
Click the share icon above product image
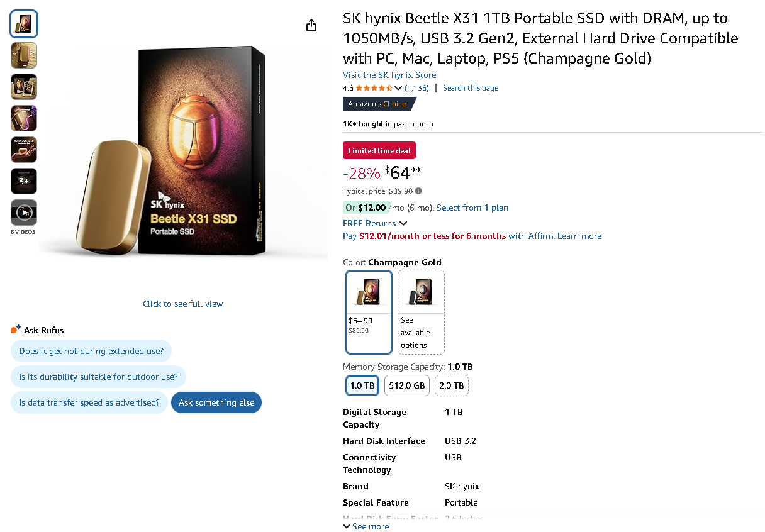point(311,25)
